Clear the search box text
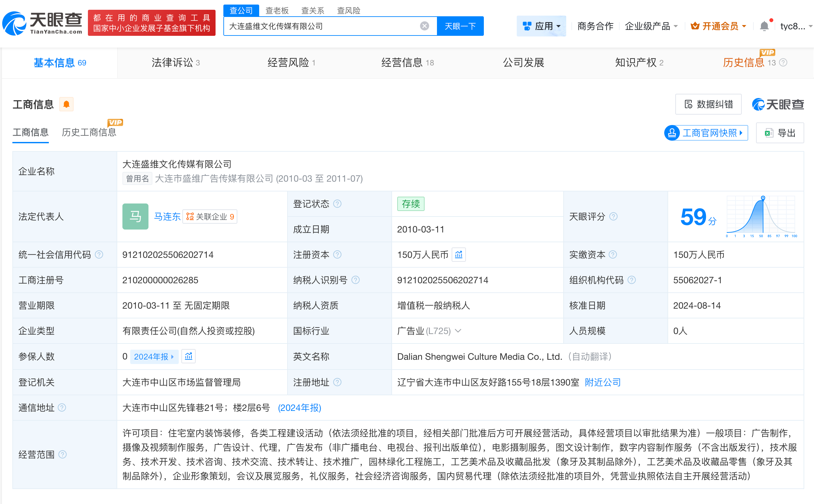 pyautogui.click(x=424, y=26)
